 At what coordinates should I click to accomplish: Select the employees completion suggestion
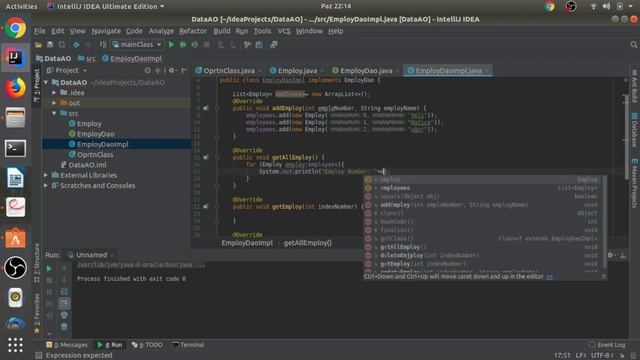pyautogui.click(x=482, y=188)
